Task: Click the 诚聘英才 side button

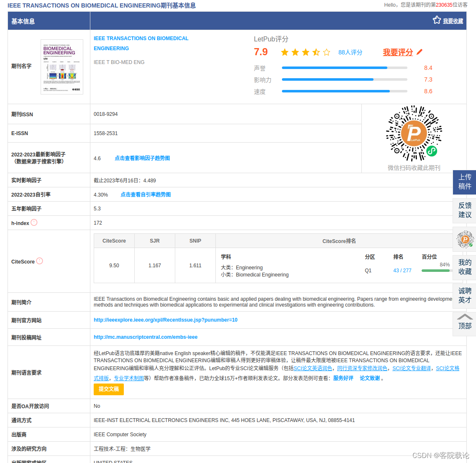Action: [464, 296]
